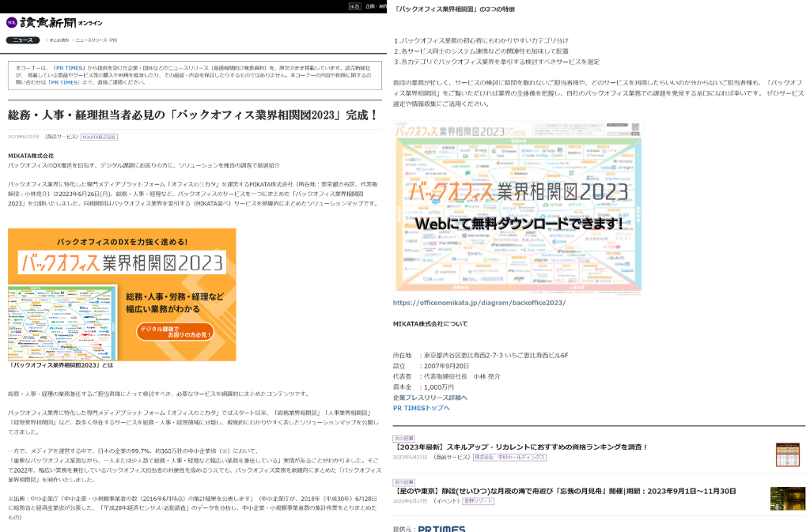810x532 pixels.
Task: Click the 設立 2007年9月20日 line
Action: [x=431, y=366]
